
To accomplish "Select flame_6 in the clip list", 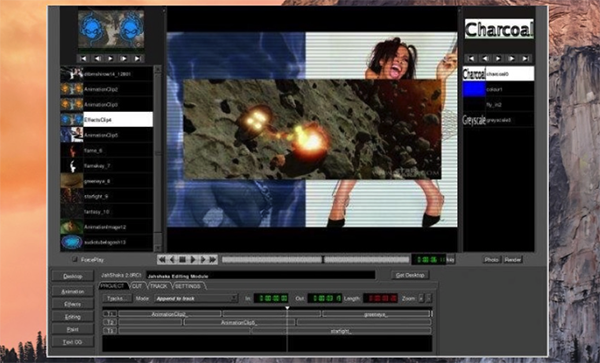I will [107, 150].
